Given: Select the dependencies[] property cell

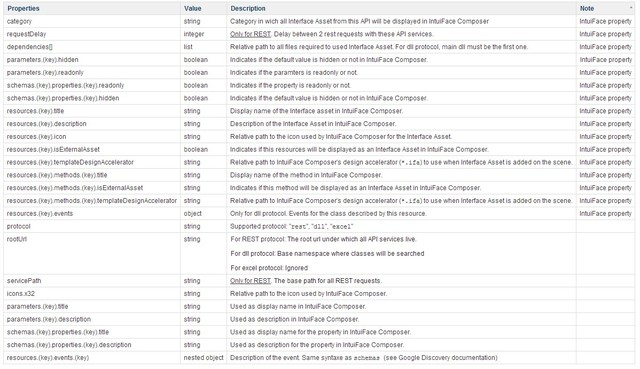Looking at the screenshot, I should (92, 47).
